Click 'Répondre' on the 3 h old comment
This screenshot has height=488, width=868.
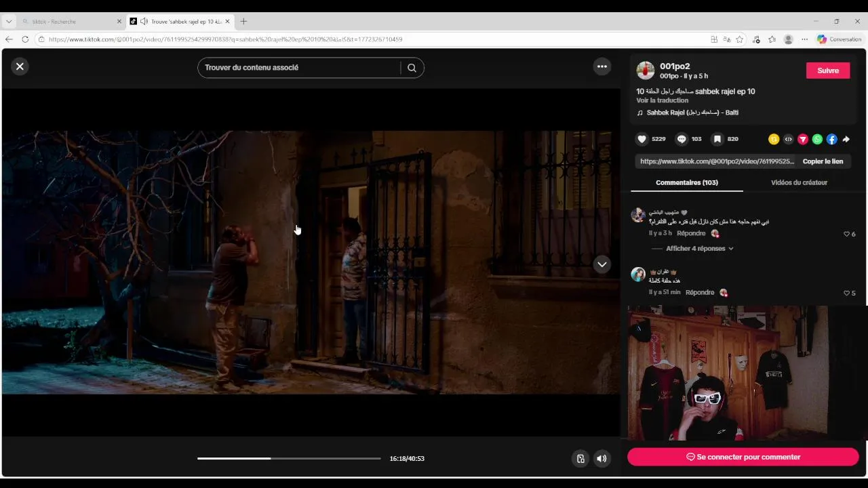[x=691, y=233]
